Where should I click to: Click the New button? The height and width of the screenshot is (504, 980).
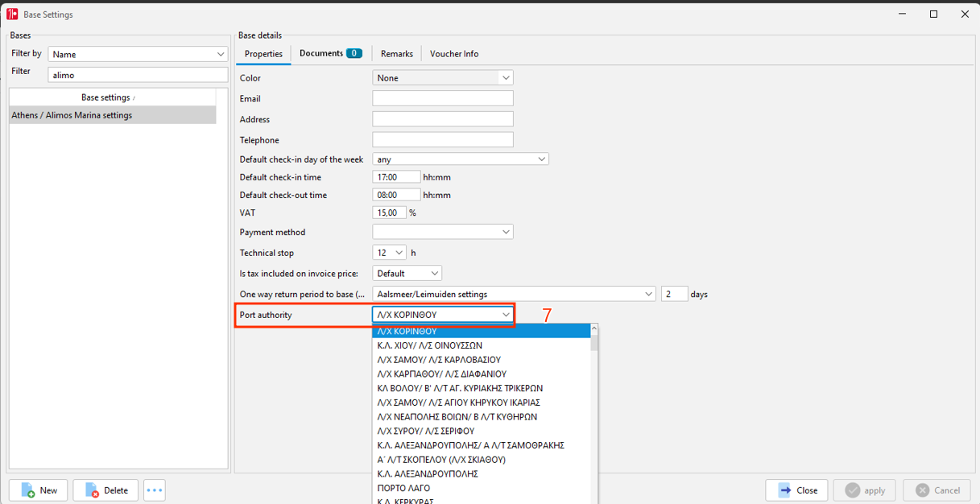(39, 490)
